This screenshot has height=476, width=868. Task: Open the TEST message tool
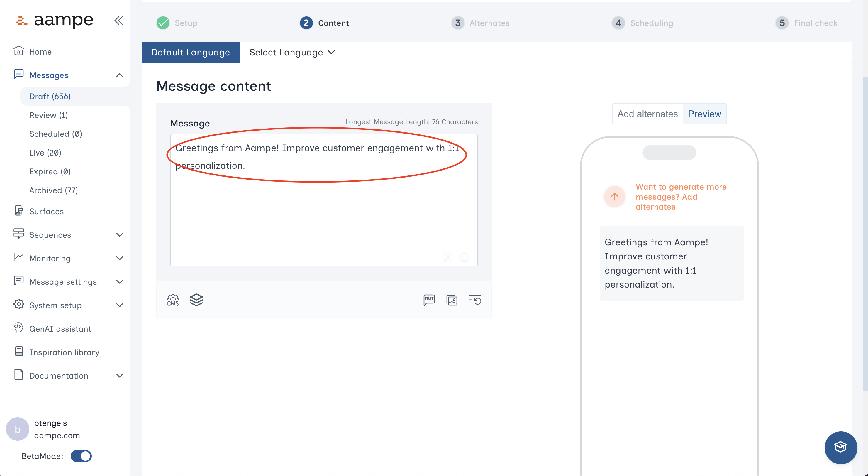click(x=429, y=300)
